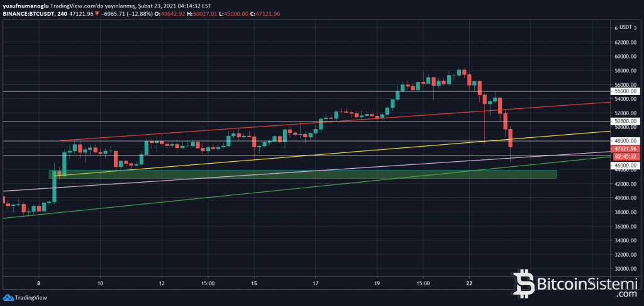Select the dark green lower trendline
This screenshot has width=644, height=306.
pyautogui.click(x=306, y=188)
